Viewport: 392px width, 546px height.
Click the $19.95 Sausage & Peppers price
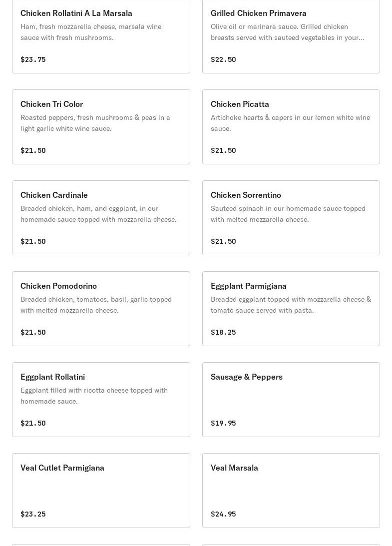(x=223, y=423)
